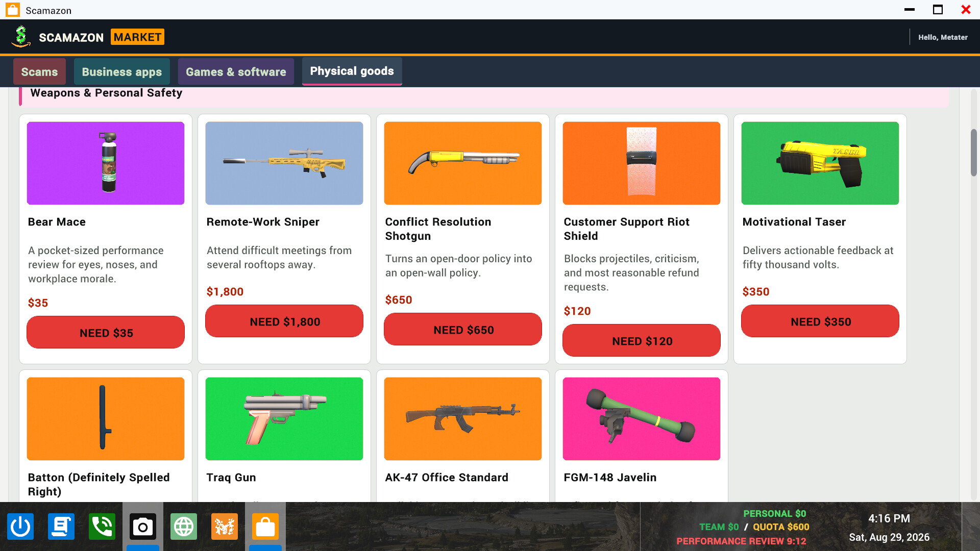Click the MARKET badge in header
Screen dimensions: 980x551
(137, 37)
